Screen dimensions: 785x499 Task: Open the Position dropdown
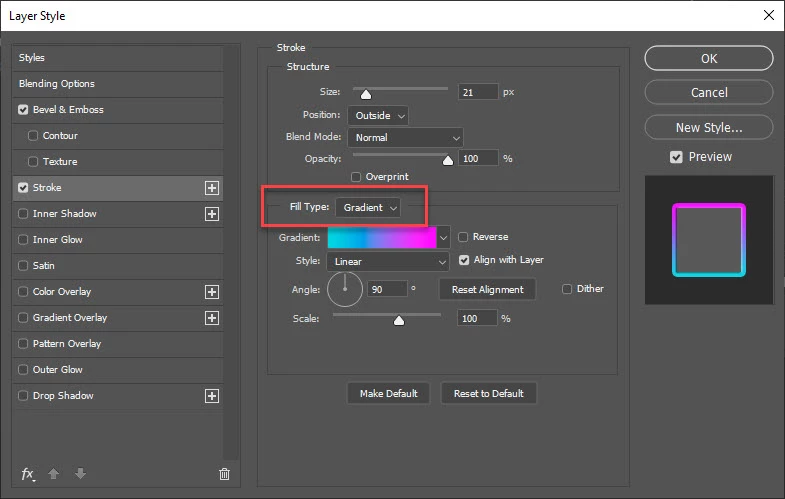click(378, 116)
